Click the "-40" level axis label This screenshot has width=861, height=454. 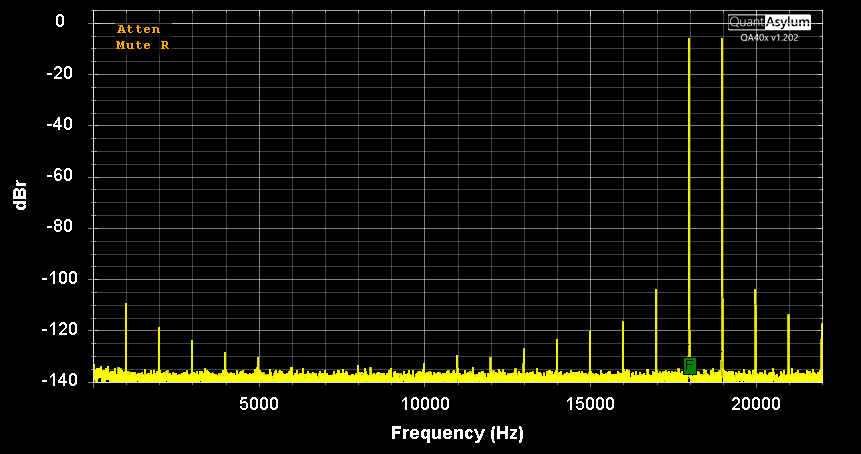coord(60,125)
